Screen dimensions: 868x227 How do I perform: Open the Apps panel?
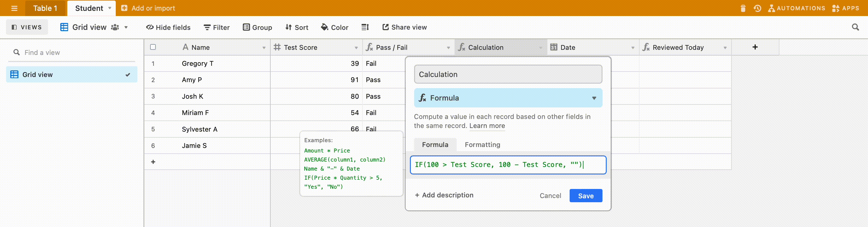click(x=845, y=8)
